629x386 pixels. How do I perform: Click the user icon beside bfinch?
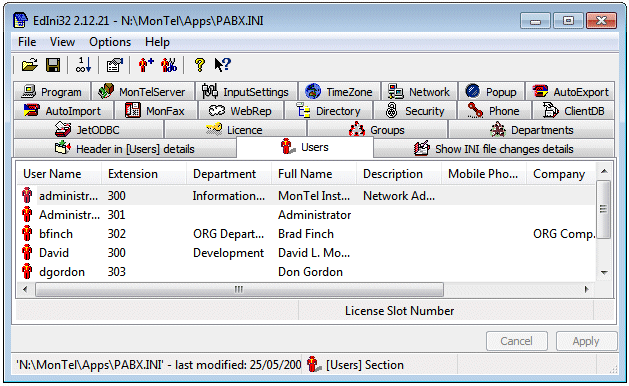[x=27, y=234]
